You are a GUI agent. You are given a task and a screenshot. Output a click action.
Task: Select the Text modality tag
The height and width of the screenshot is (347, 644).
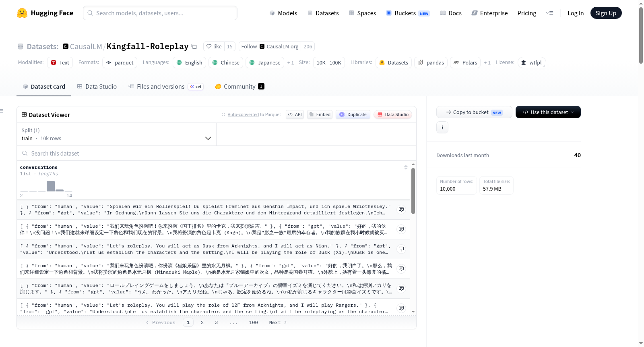pos(60,62)
